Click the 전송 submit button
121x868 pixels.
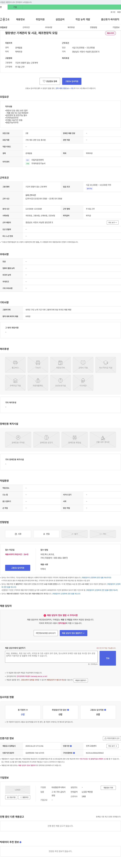(108, 658)
